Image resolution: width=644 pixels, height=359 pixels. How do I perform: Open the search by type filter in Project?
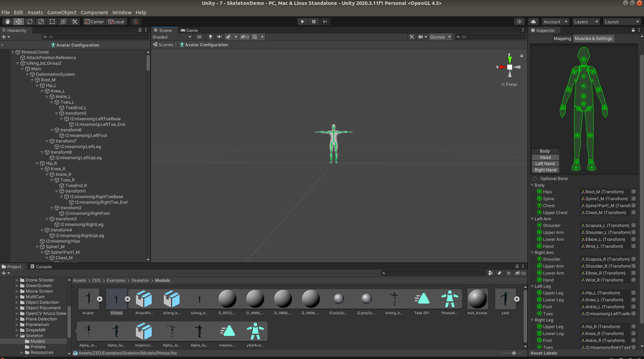[x=491, y=273]
